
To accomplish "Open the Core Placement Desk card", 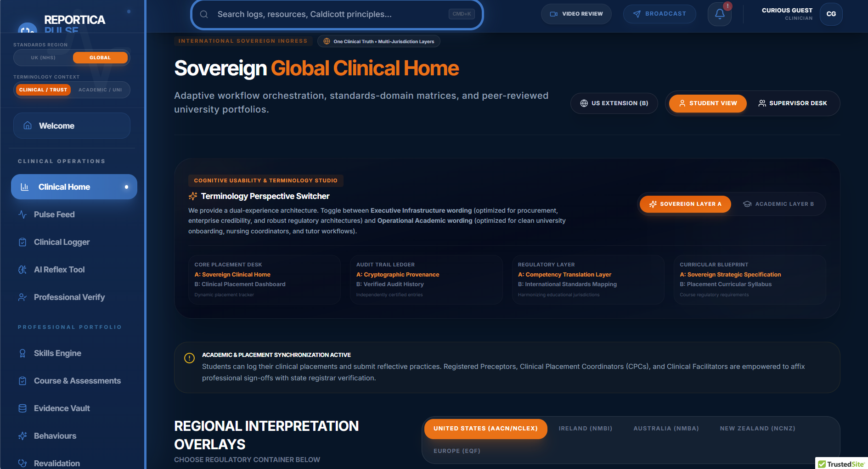I will pyautogui.click(x=265, y=280).
